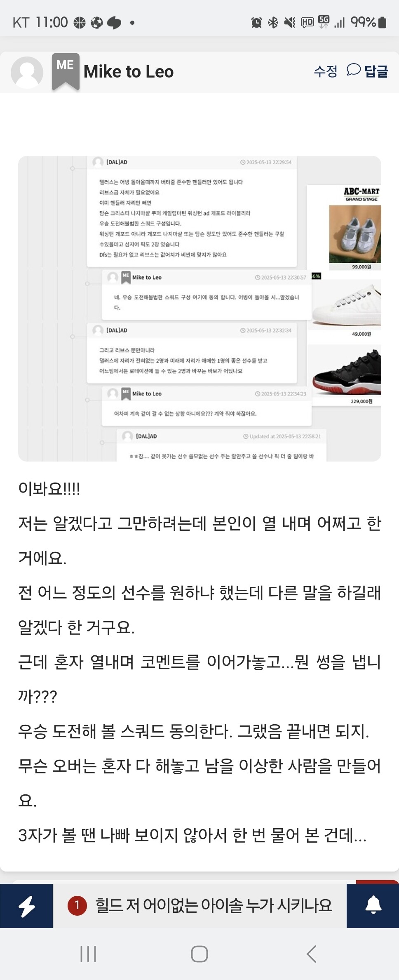Click the 수정 edit link

pyautogui.click(x=326, y=71)
